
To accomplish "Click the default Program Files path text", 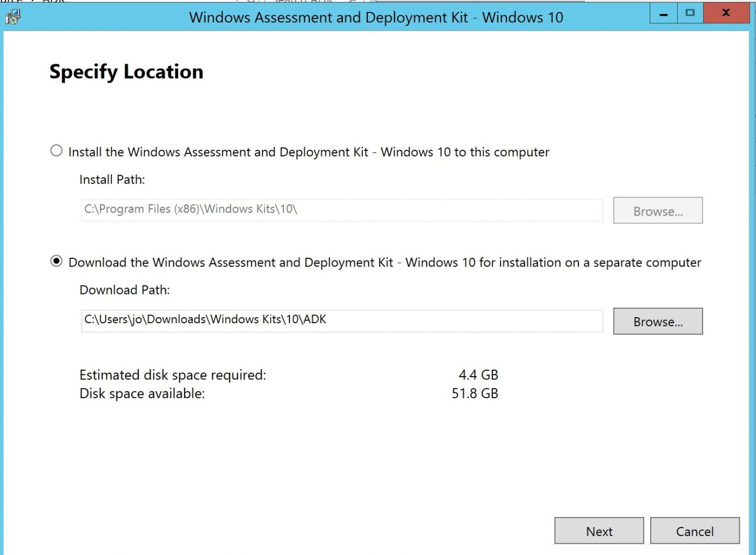I will pos(190,209).
